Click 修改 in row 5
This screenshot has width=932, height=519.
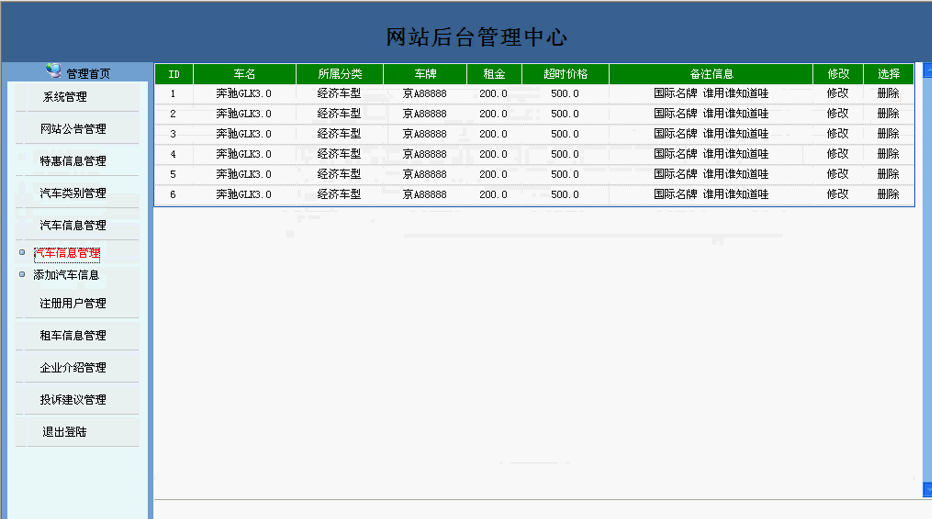tap(837, 174)
